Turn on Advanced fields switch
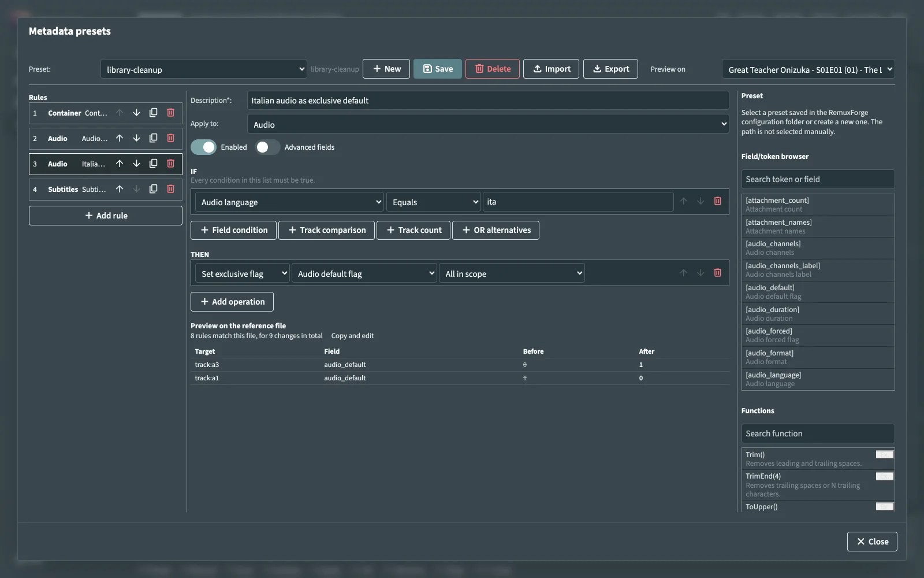Screen dimensions: 924x578 pos(267,147)
